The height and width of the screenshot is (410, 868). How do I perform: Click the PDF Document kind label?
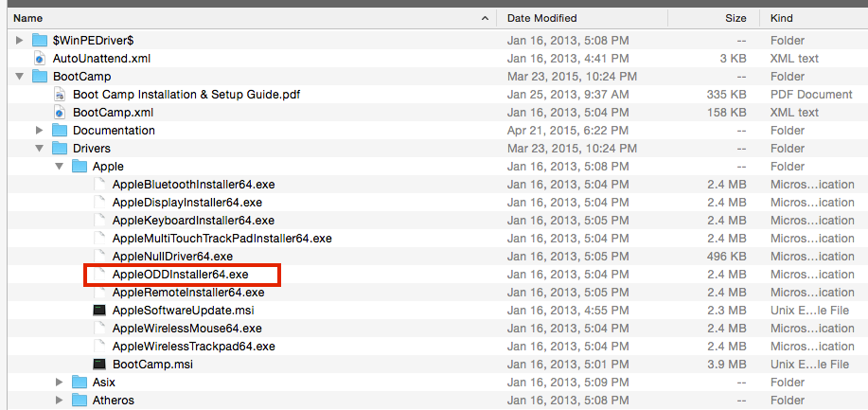click(x=811, y=94)
